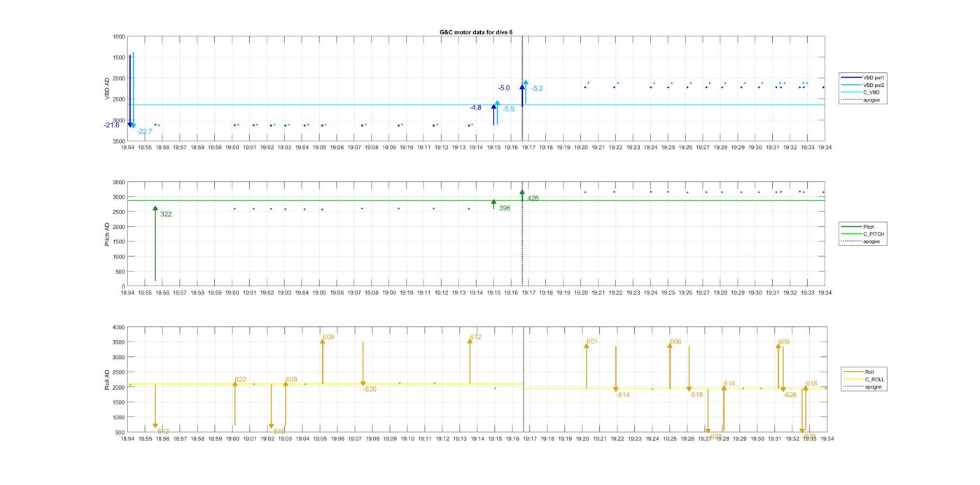This screenshot has width=980, height=485.
Task: Click the 609 label near 19:05 in roll plot
Action: point(328,337)
